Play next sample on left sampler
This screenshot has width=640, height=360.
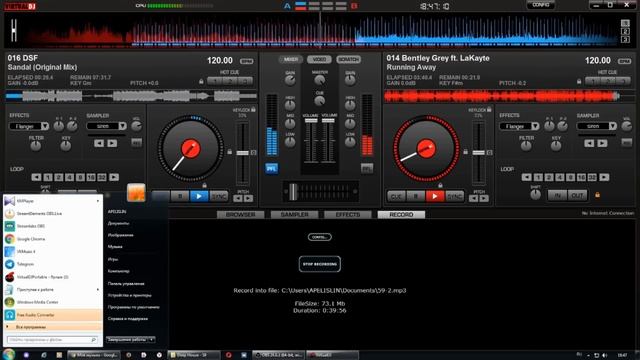112,143
